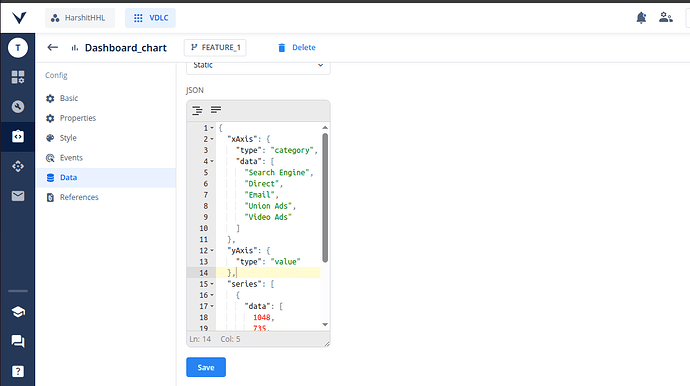
Task: Click the "value" string on line 13
Action: pyautogui.click(x=285, y=262)
